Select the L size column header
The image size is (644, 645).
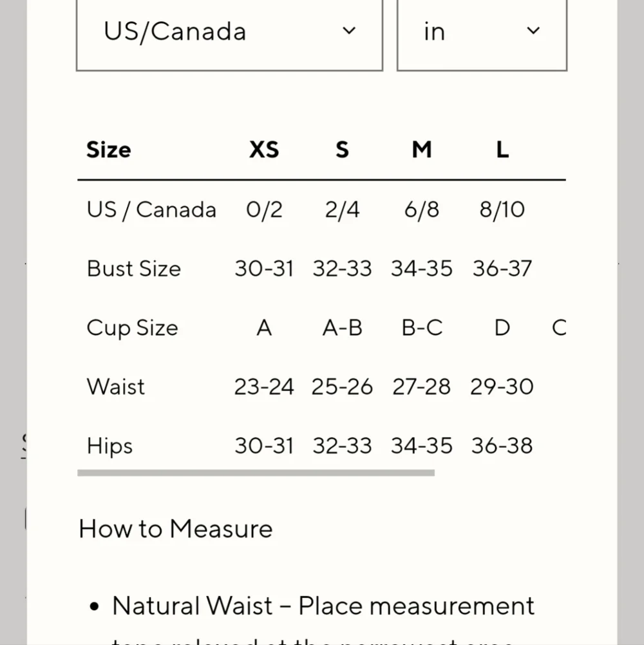coord(502,149)
